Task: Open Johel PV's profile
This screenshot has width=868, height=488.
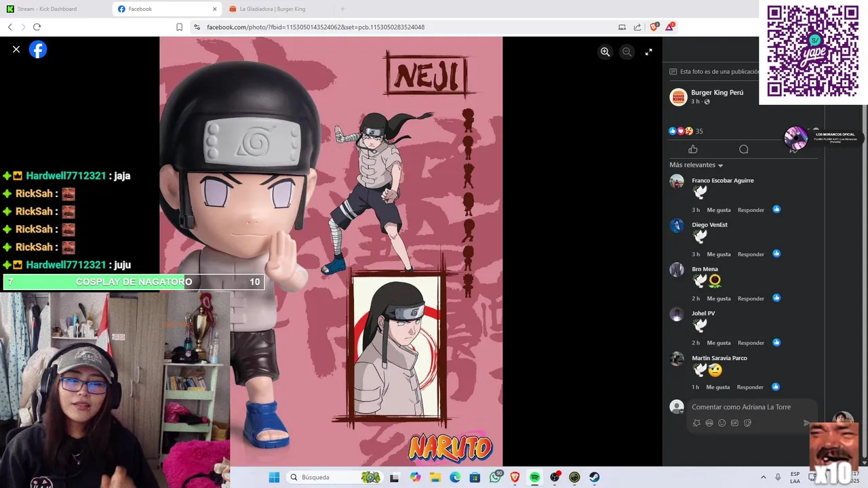Action: point(703,313)
